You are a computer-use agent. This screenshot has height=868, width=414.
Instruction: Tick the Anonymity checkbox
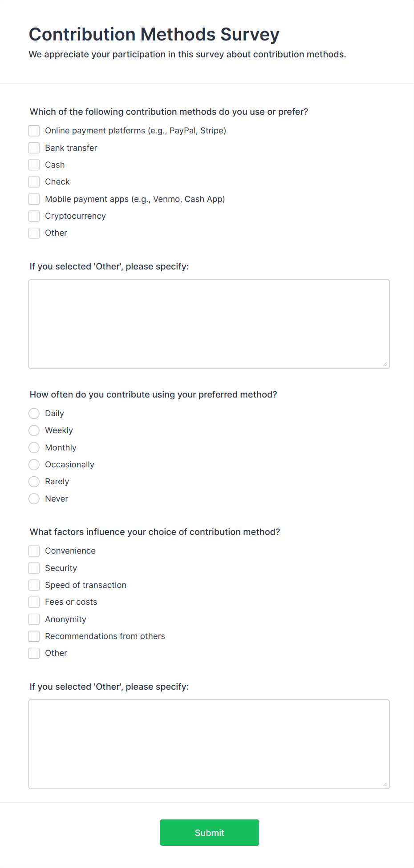point(34,619)
